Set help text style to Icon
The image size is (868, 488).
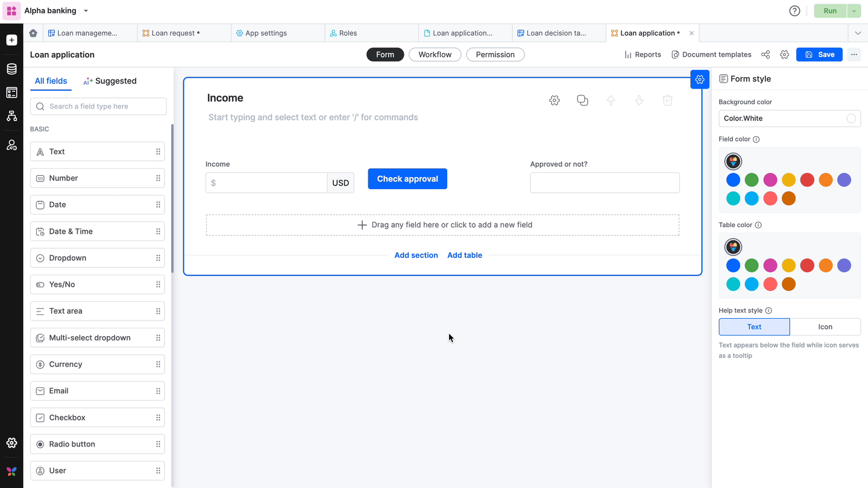pos(825,327)
